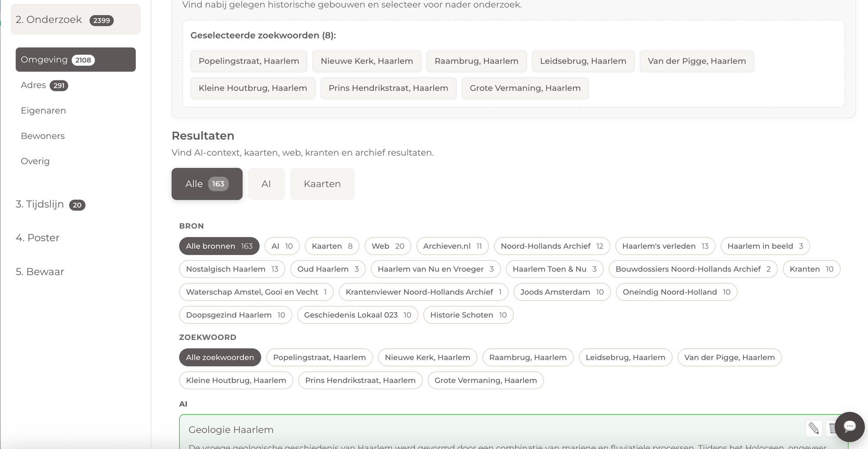Open the Geologie Haarlem AI result card

[231, 430]
